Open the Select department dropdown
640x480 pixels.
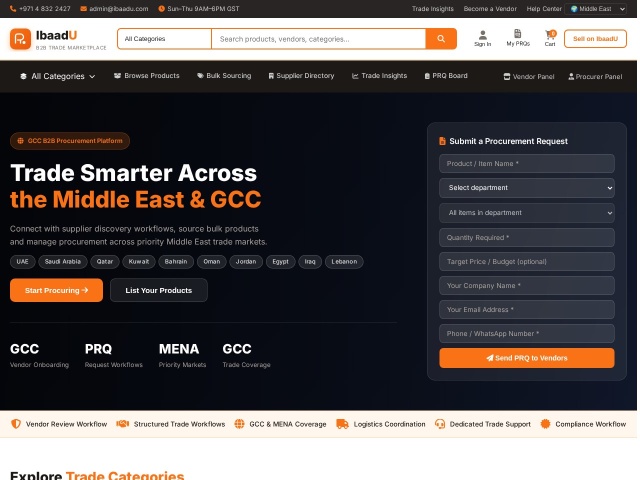coord(527,188)
